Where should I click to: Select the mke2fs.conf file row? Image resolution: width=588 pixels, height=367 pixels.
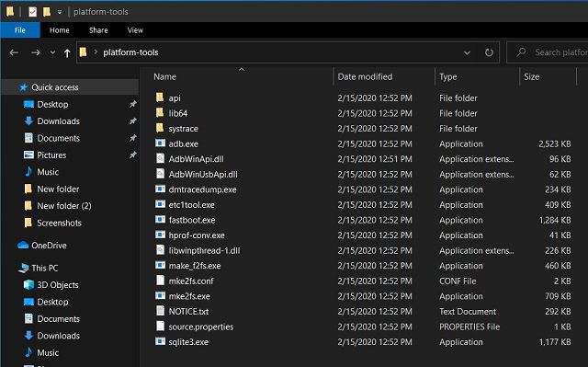(x=363, y=281)
